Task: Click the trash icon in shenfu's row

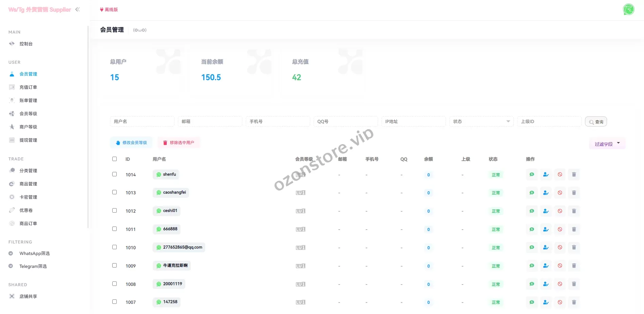Action: click(x=574, y=175)
